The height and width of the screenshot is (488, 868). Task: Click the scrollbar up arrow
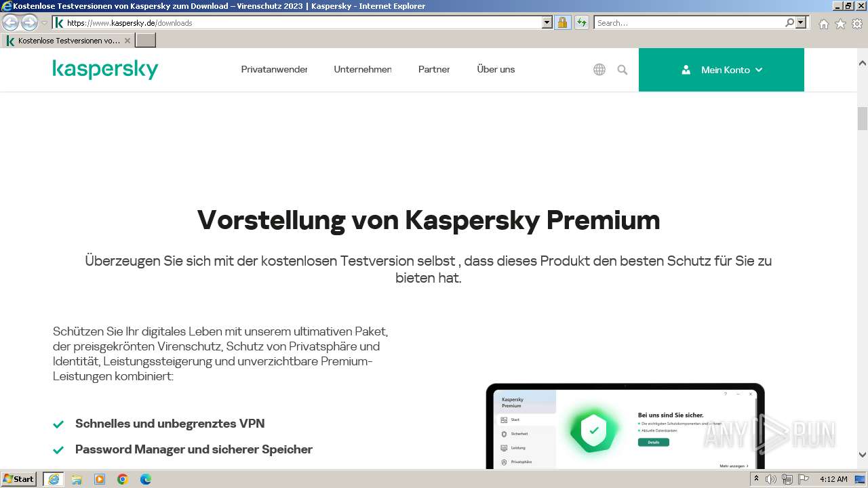click(863, 63)
